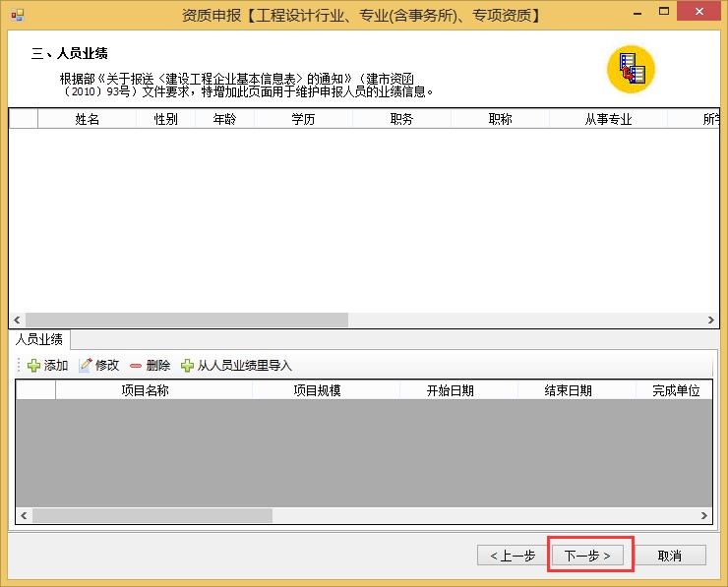Viewport: 728px width, 587px height.
Task: Click right arrow of lower grid scrollbar
Action: click(x=704, y=516)
